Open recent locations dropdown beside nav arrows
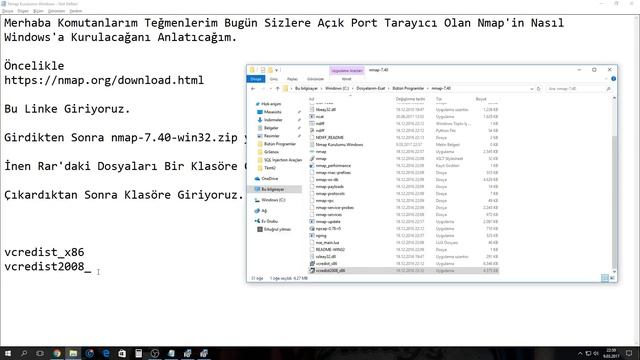This screenshot has height=360, width=640. click(x=271, y=89)
